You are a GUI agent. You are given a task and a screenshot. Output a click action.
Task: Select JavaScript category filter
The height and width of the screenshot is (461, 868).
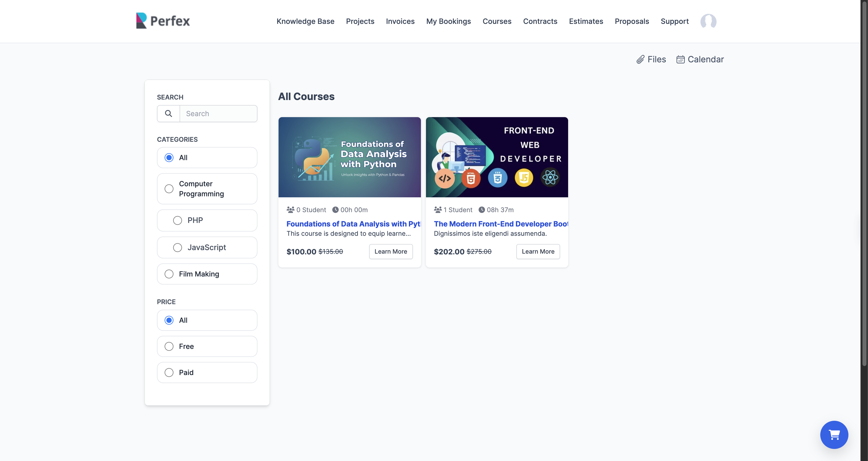pos(178,248)
